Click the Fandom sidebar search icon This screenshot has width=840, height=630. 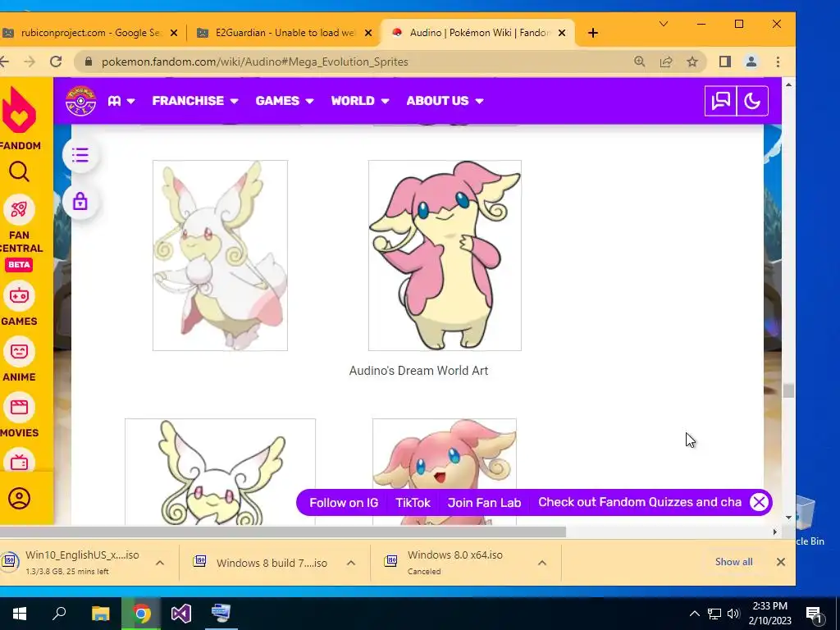[19, 172]
